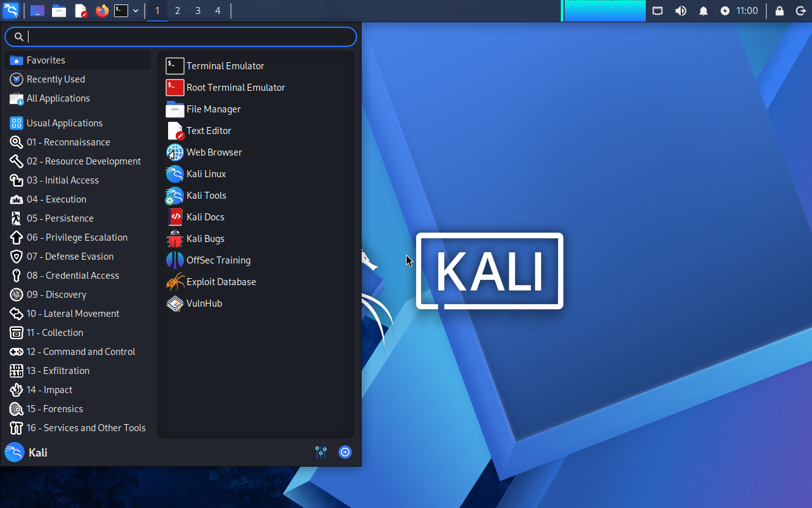Open OffSec Training entry

(x=218, y=260)
